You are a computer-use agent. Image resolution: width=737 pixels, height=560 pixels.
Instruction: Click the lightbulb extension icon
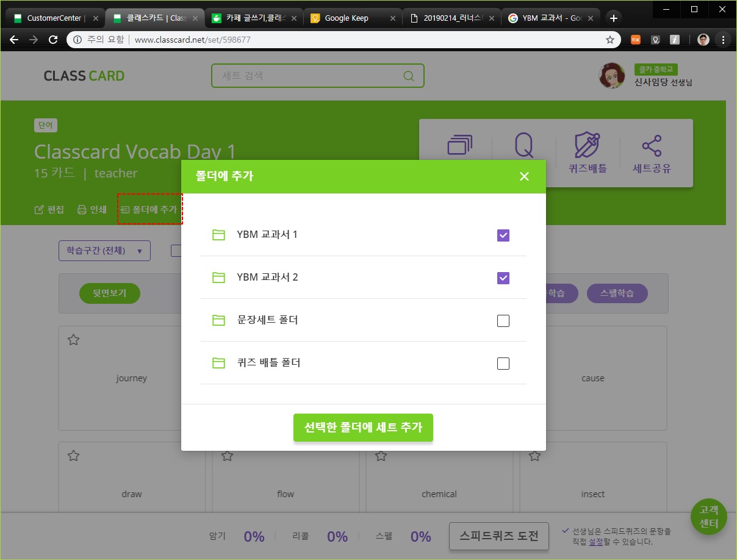(x=656, y=40)
